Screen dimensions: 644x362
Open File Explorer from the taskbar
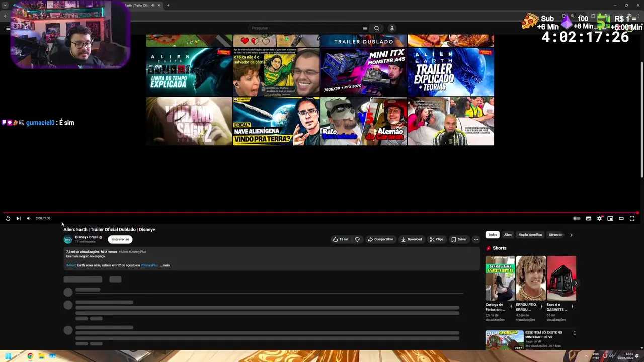[41, 356]
